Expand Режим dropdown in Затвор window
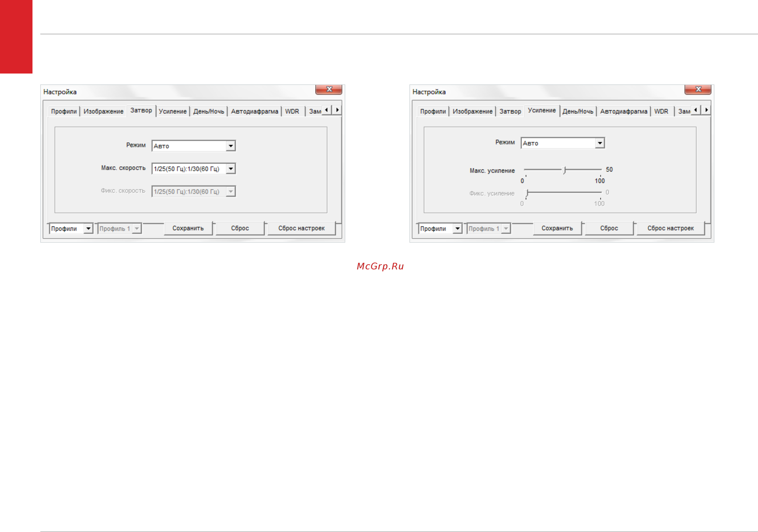 coord(231,146)
